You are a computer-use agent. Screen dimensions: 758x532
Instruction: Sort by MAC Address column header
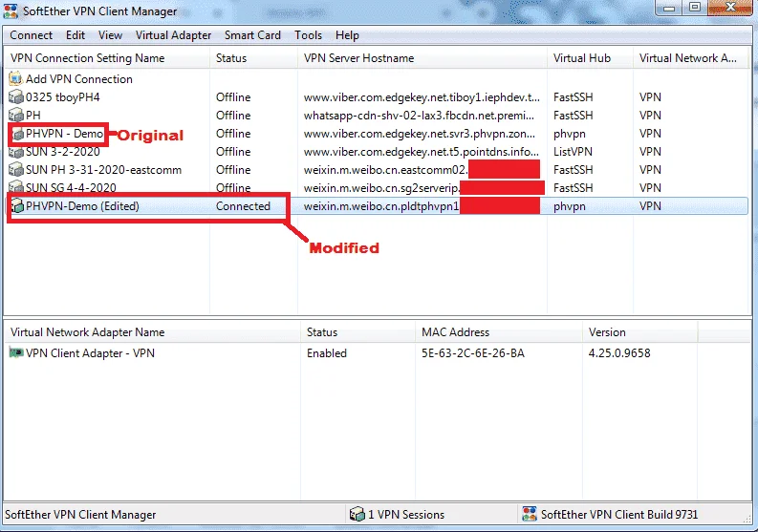click(x=499, y=332)
